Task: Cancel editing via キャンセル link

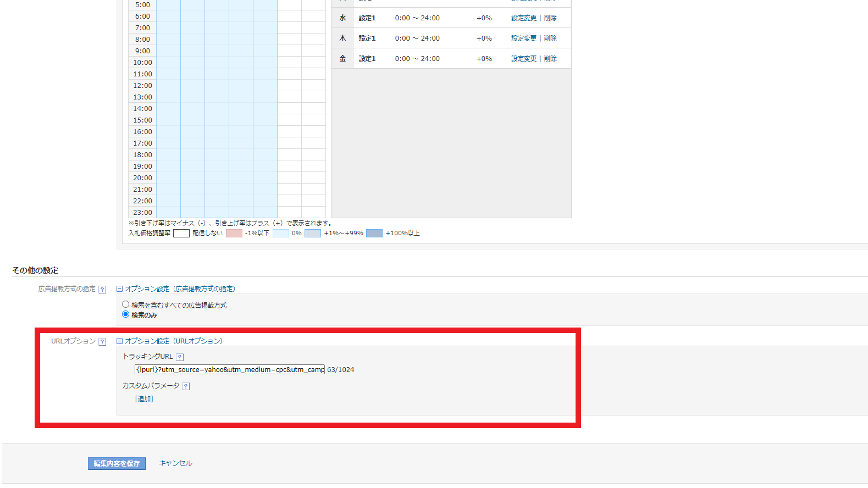Action: point(175,463)
